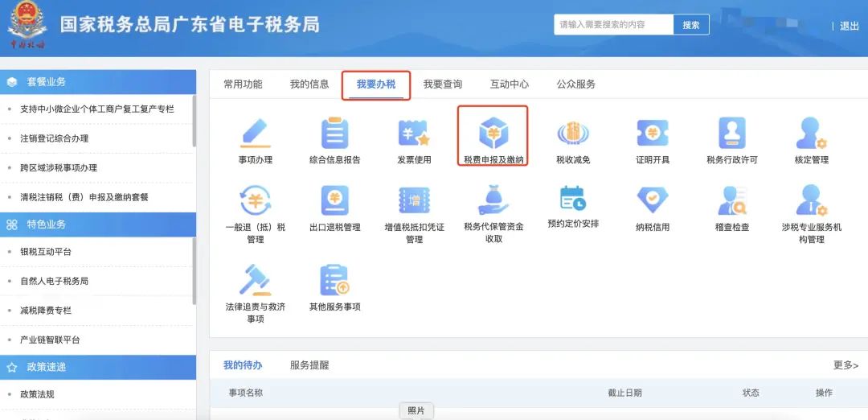Open the 其他服务事项 upload list icon
This screenshot has height=420, width=868.
[335, 280]
